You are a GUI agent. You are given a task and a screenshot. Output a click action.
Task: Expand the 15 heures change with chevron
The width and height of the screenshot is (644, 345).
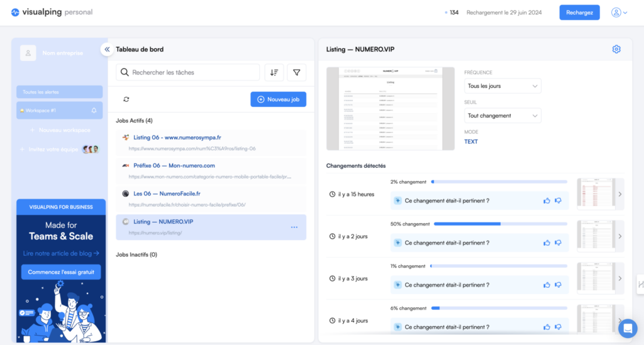click(x=619, y=194)
